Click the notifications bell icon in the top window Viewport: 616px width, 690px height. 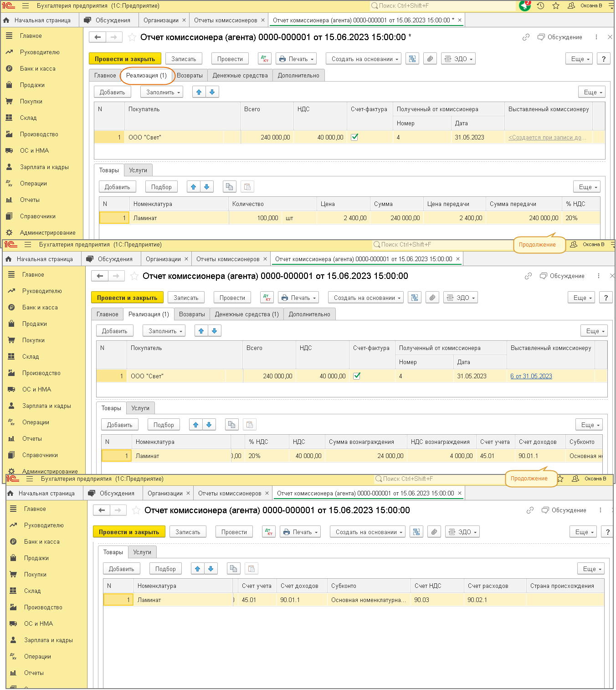point(525,5)
